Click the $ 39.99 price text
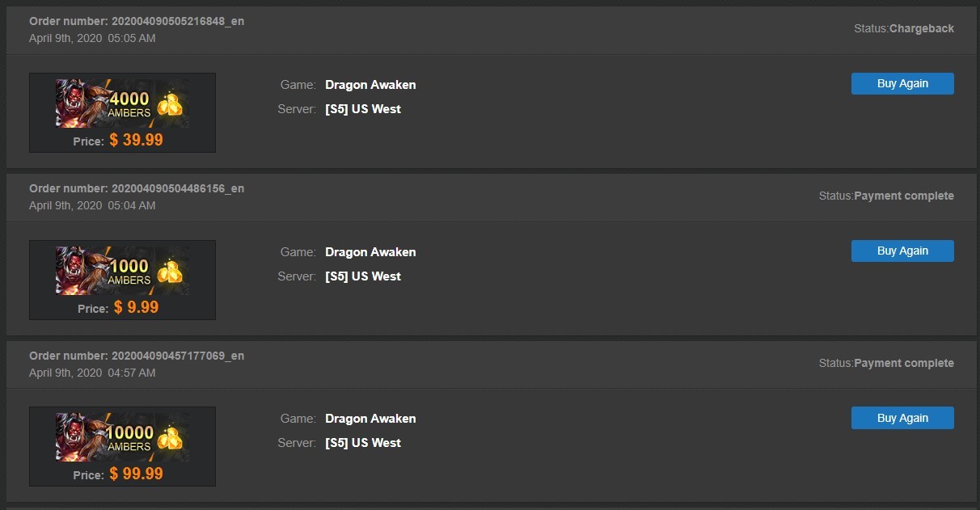The height and width of the screenshot is (510, 980). coord(136,140)
